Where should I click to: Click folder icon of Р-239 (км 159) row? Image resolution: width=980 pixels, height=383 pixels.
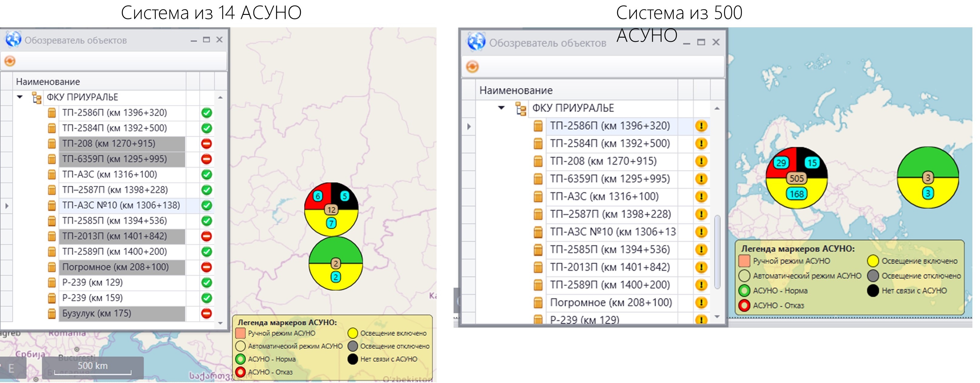pyautogui.click(x=52, y=298)
